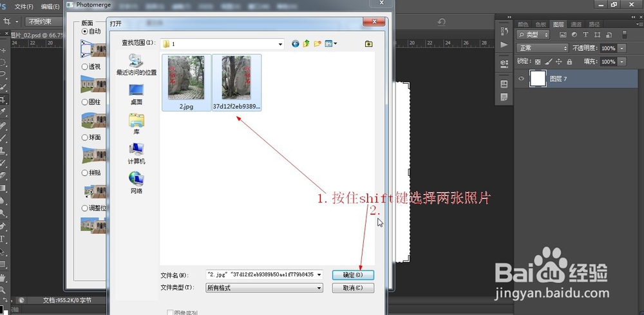Open 文件(F) menu
The width and height of the screenshot is (644, 315).
(x=24, y=6)
